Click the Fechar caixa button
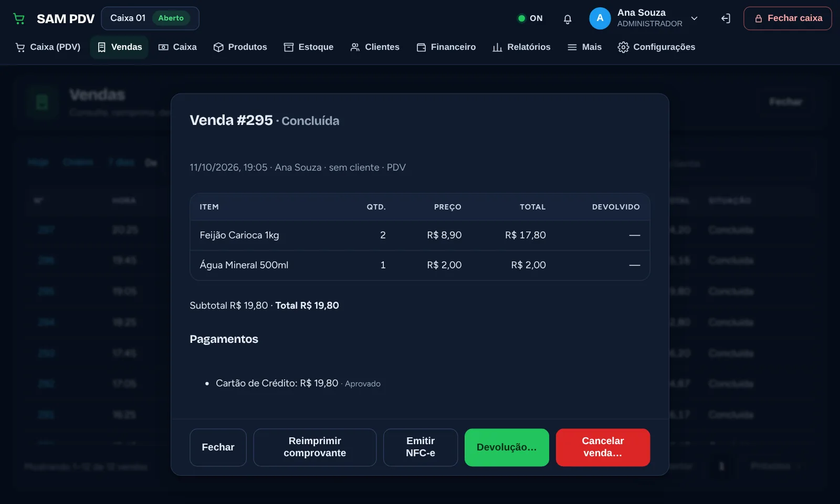Image resolution: width=840 pixels, height=504 pixels. (x=787, y=18)
